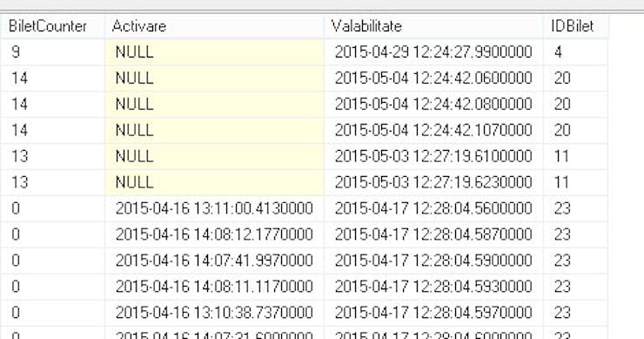
Task: Select Valabilitate cell 2015-04-17 12:28:04.5970000
Action: (x=433, y=313)
